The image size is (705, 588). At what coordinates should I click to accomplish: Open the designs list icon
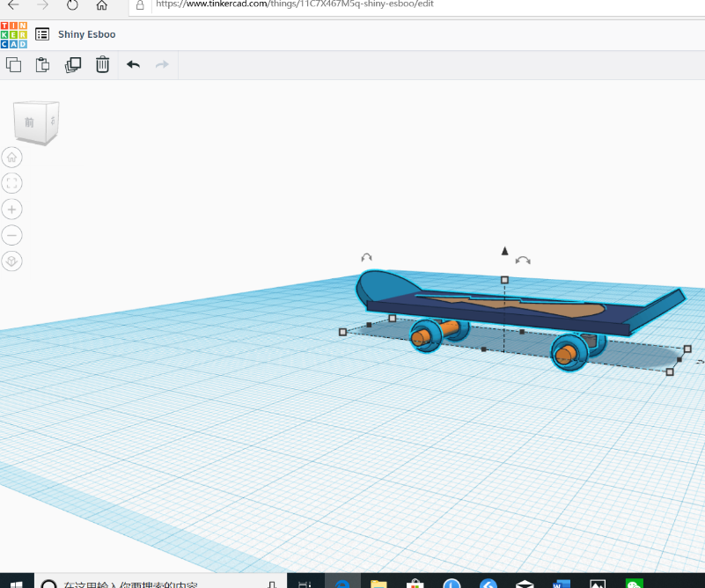(x=42, y=34)
